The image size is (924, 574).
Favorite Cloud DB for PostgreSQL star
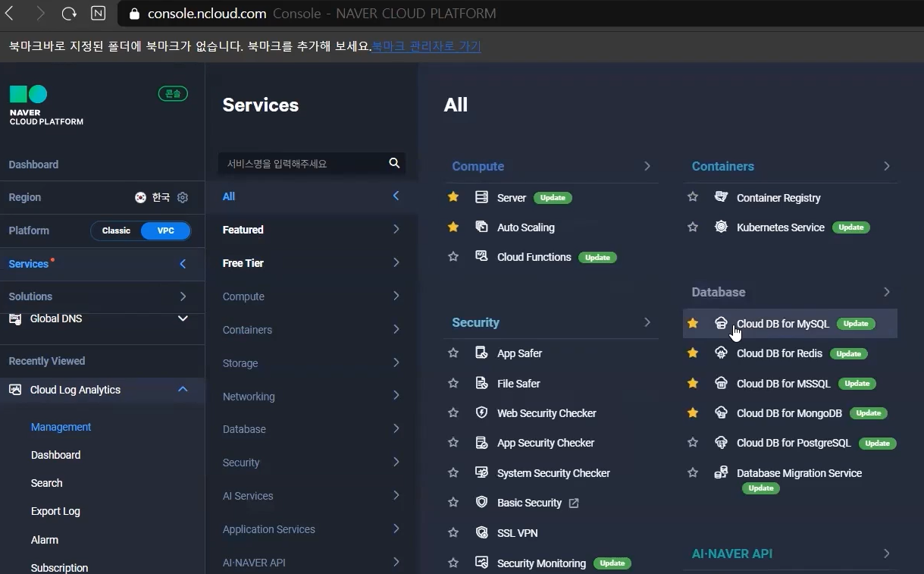(693, 442)
